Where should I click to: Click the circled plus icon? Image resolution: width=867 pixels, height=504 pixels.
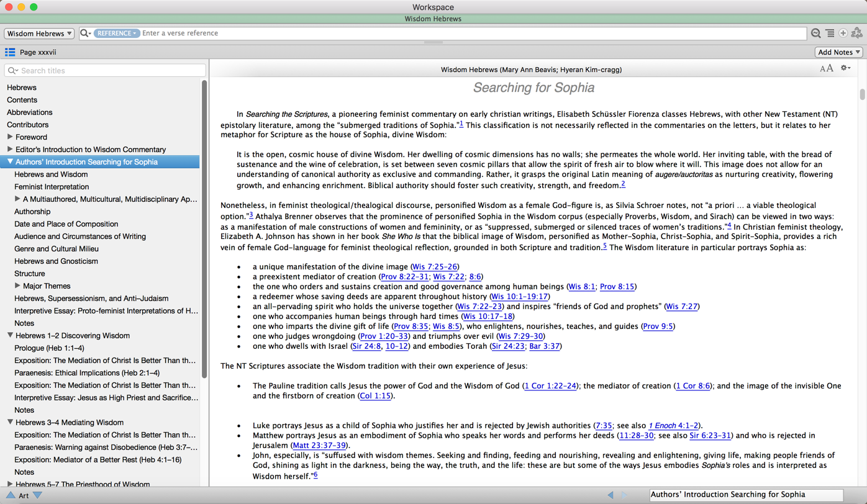point(843,34)
